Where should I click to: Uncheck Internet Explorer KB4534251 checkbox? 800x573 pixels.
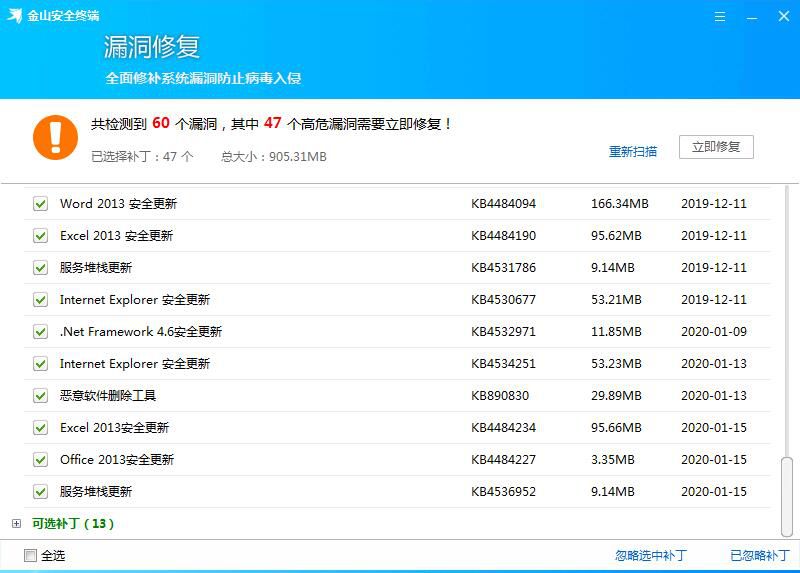coord(40,364)
